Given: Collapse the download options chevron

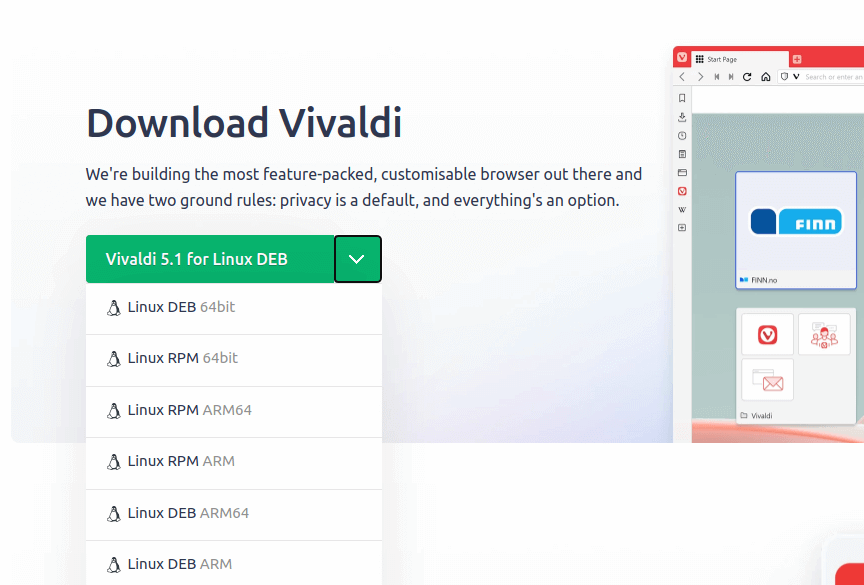Looking at the screenshot, I should point(358,259).
